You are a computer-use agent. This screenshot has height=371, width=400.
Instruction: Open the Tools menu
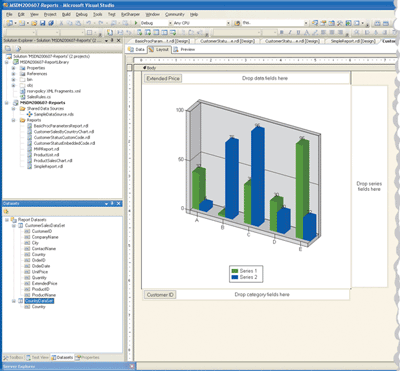(x=97, y=14)
